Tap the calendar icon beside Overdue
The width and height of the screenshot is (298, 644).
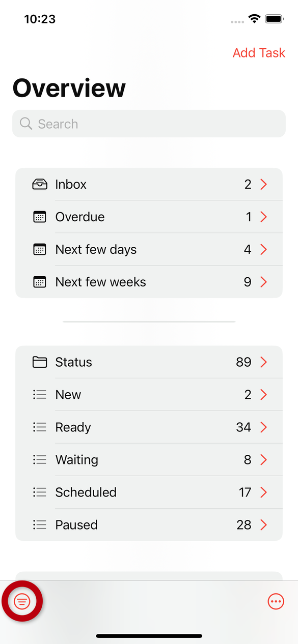[40, 217]
